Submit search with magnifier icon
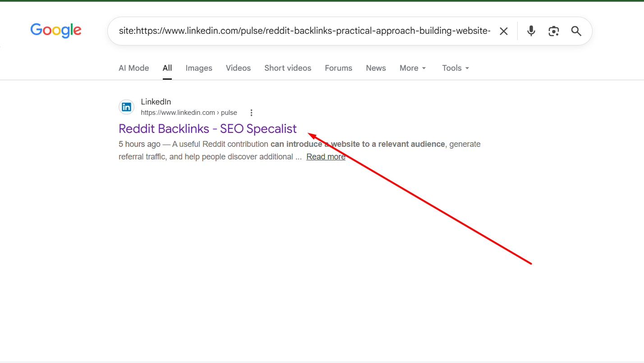The width and height of the screenshot is (644, 363). point(576,31)
